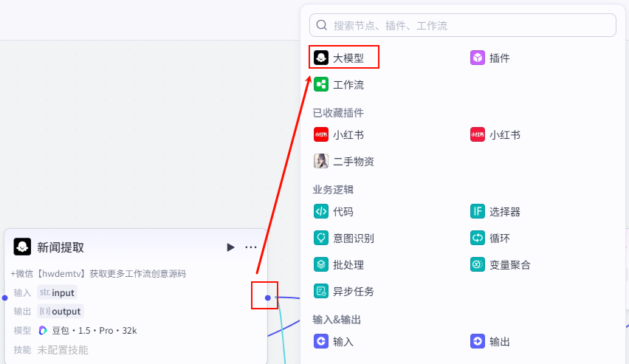Screen dimensions: 629x364
Task: Click the 新闻提取 node's right output port
Action: pyautogui.click(x=267, y=298)
